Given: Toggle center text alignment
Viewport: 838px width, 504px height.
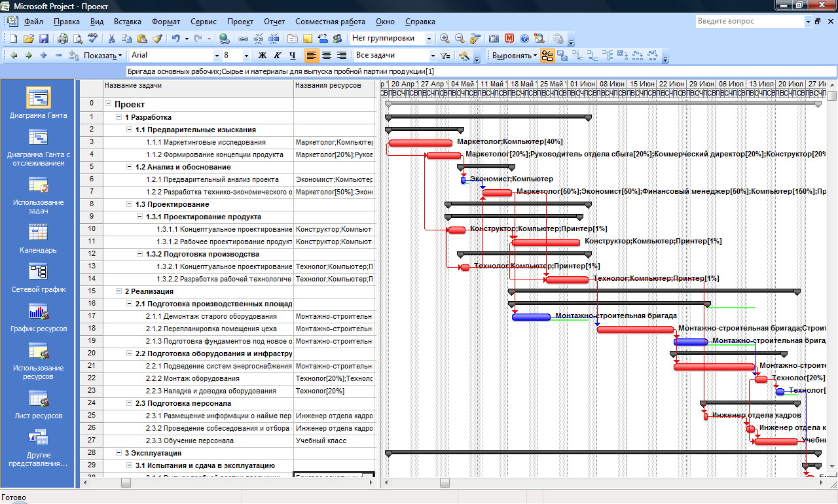Looking at the screenshot, I should [326, 56].
